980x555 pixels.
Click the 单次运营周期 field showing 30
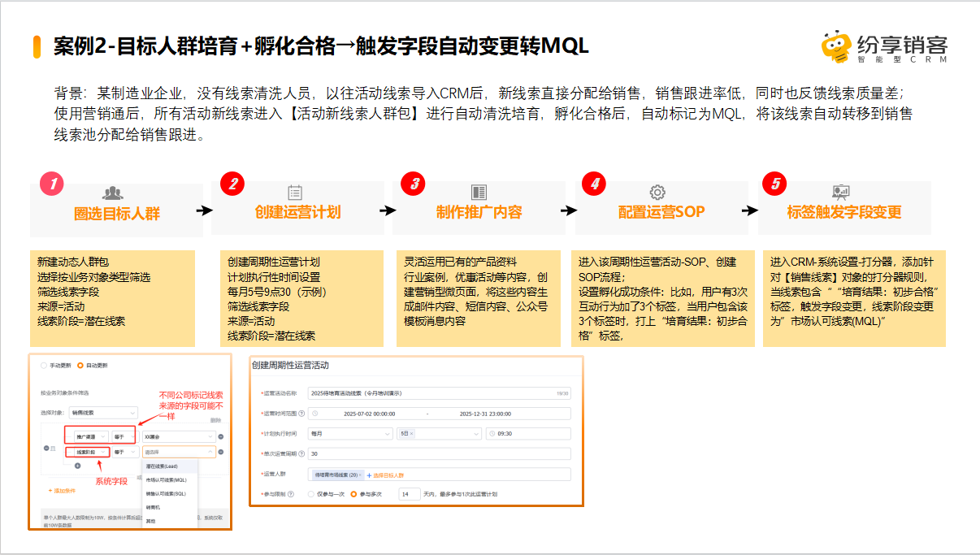pos(439,453)
